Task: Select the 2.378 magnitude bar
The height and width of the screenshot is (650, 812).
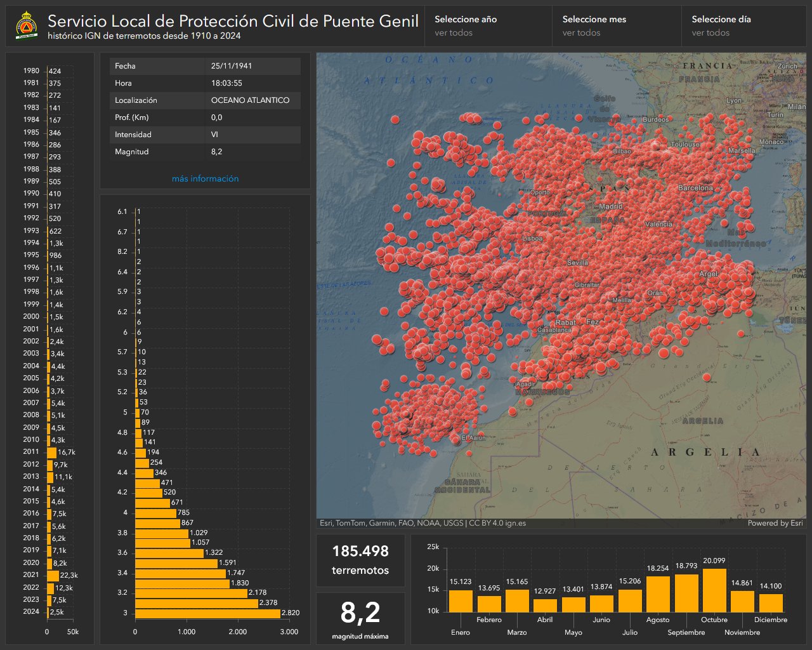Action: 196,603
